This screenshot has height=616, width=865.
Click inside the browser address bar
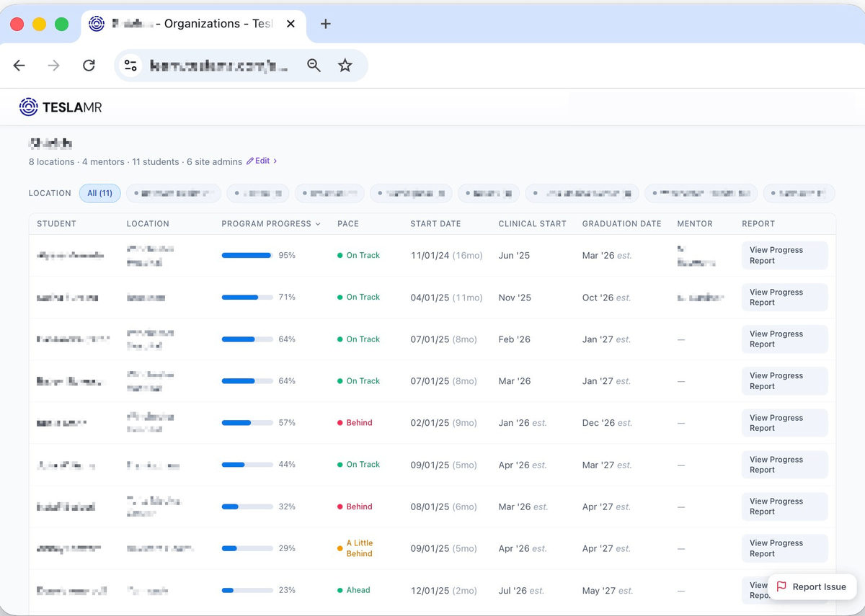(x=216, y=65)
